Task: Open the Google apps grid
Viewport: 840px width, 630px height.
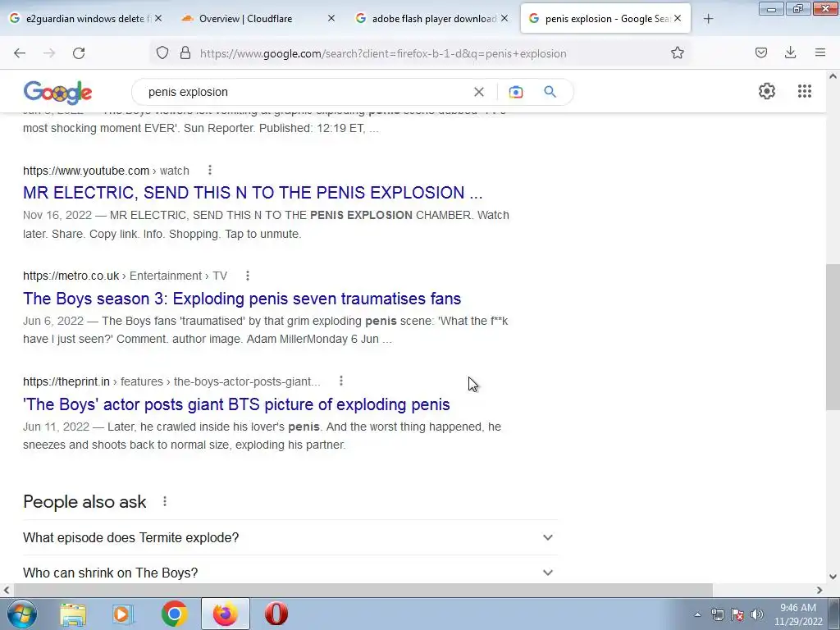Action: click(x=804, y=91)
